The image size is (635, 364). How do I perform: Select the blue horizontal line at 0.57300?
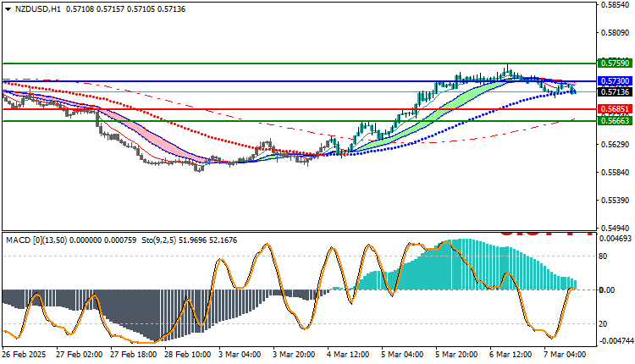[300, 81]
